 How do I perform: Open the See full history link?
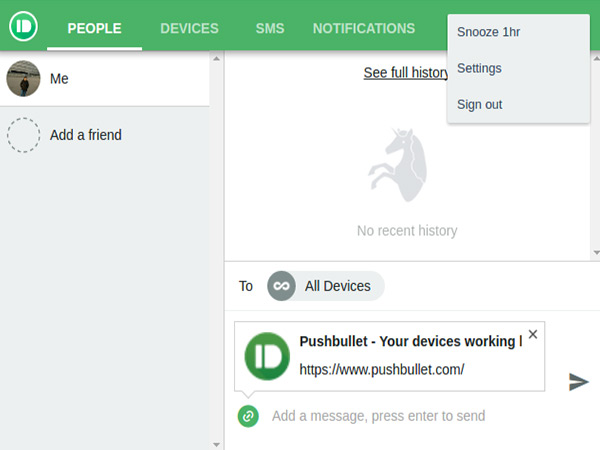[406, 73]
